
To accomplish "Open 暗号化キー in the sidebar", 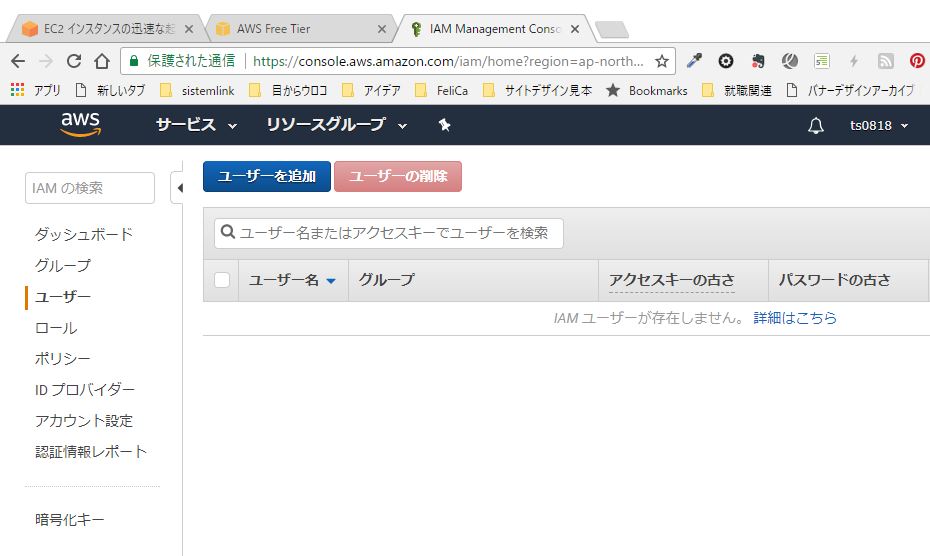I will coord(69,520).
